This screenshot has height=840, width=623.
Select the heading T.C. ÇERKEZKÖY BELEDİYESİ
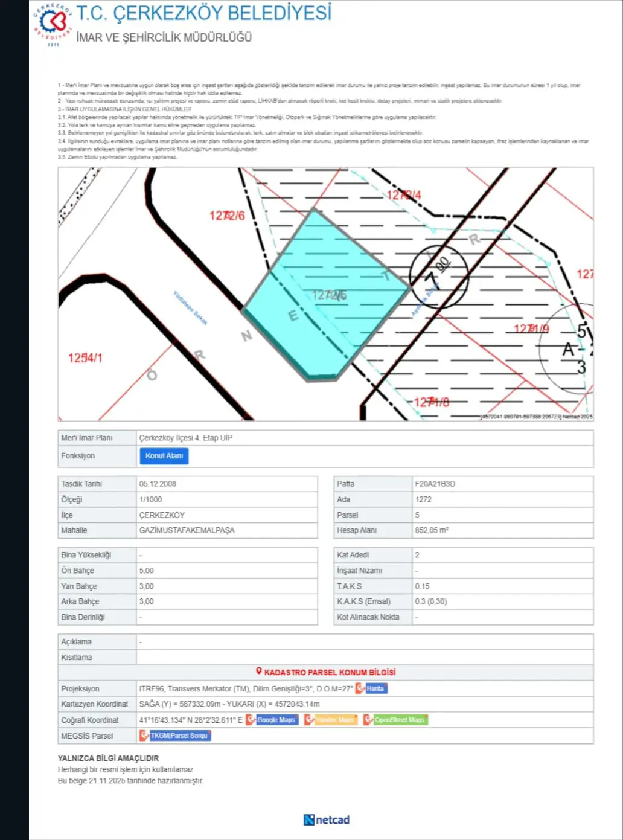click(x=204, y=13)
